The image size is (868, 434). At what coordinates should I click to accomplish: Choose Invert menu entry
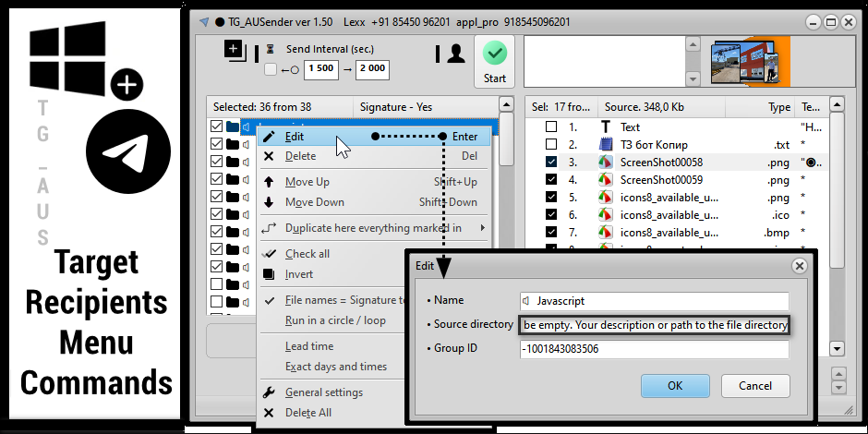pos(332,274)
